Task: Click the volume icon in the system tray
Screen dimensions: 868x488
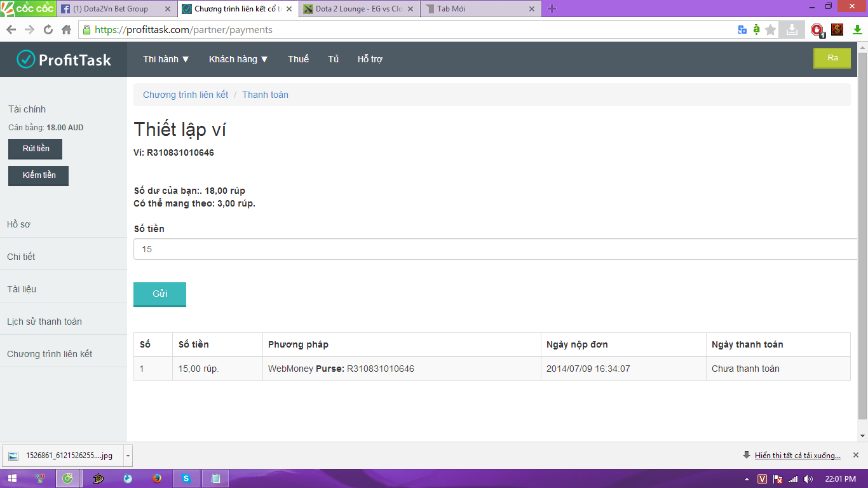Action: click(808, 479)
